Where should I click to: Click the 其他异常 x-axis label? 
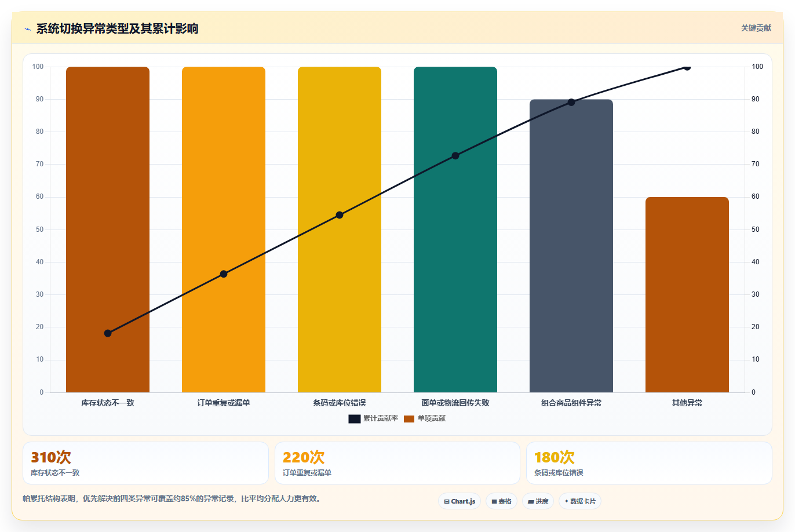click(687, 403)
